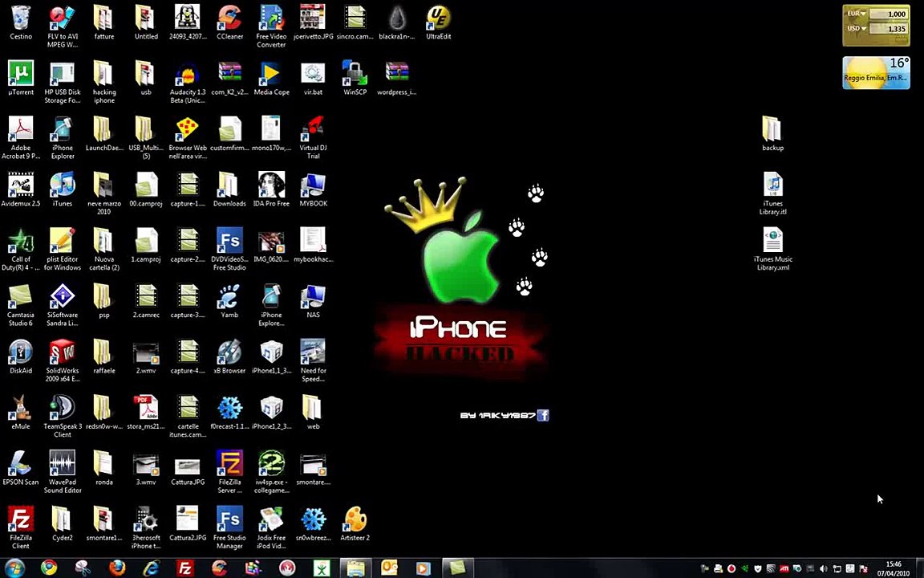924x578 pixels.
Task: Select the xB Browser desktop icon
Action: 229,357
